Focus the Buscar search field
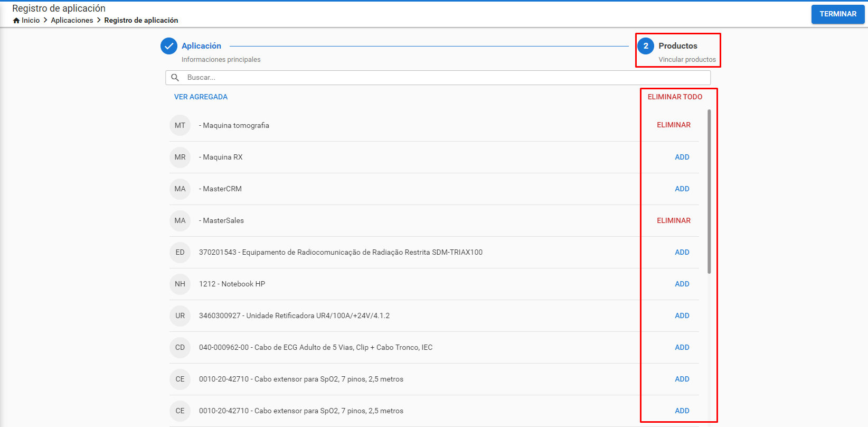Screen dimensions: 868x427 pos(438,78)
